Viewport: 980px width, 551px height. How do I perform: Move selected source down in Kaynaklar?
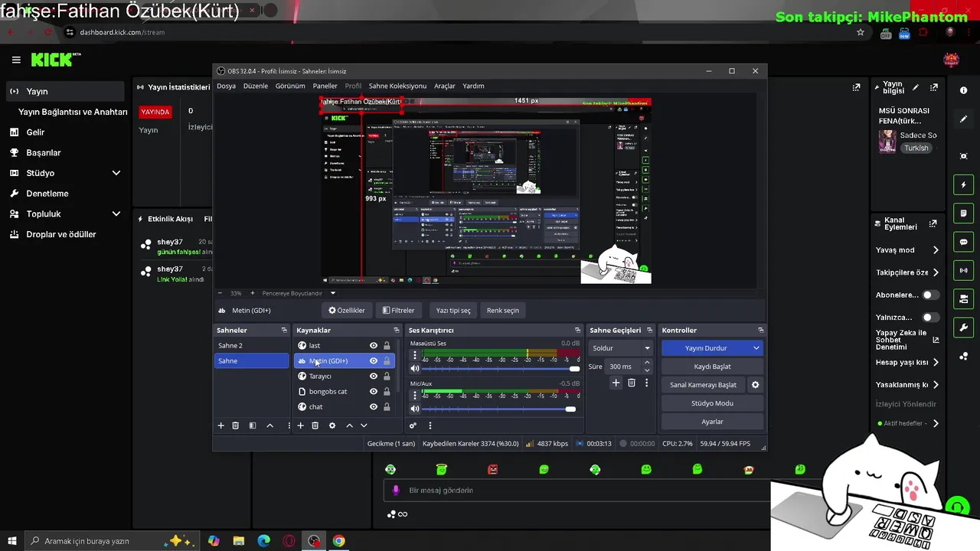[364, 425]
